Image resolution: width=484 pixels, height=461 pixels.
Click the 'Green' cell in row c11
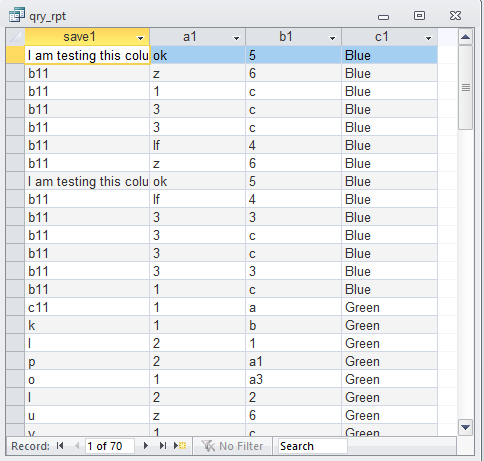(390, 307)
